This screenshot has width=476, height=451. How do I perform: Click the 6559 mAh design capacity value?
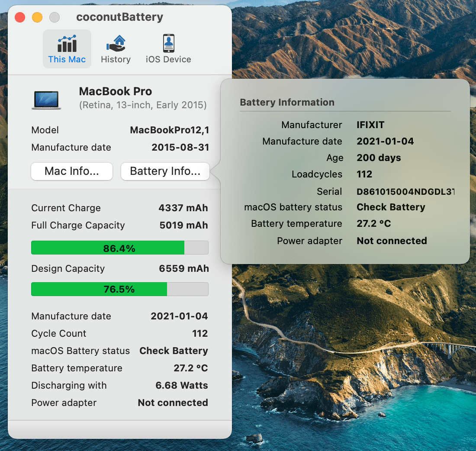[183, 268]
